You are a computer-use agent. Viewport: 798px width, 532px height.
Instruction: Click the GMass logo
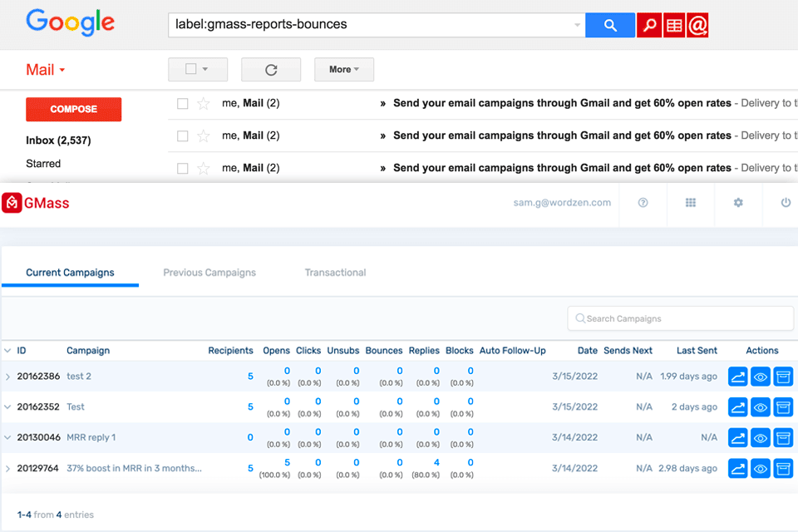click(x=36, y=203)
